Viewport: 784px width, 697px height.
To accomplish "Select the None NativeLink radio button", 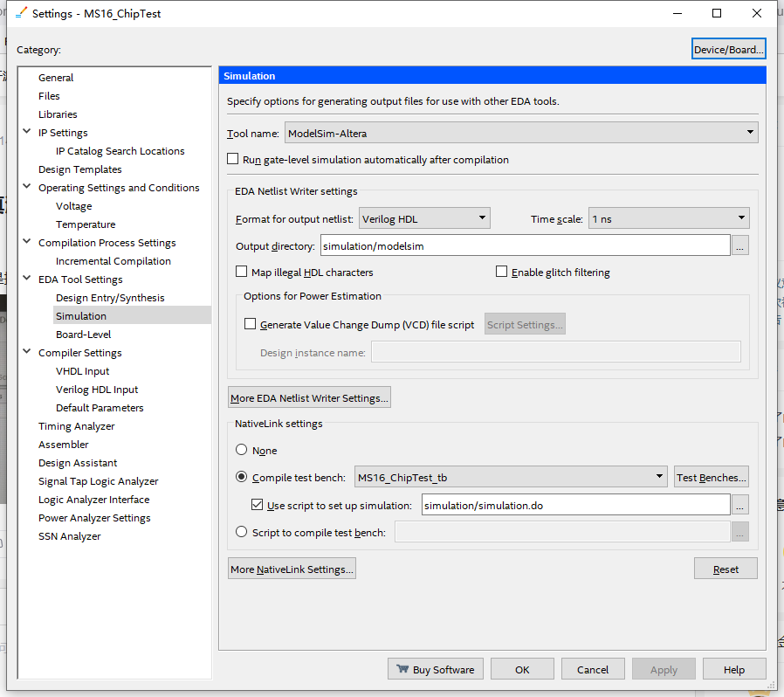I will 242,451.
